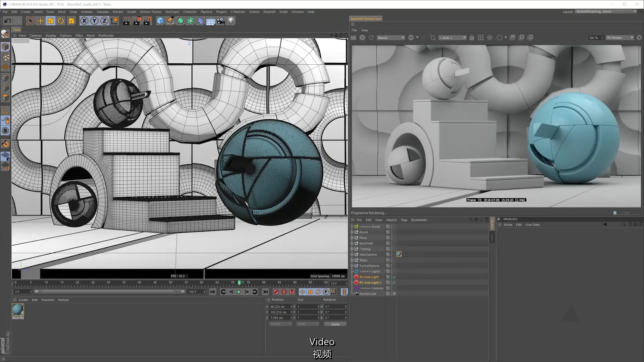Select the Live Selection tool

pos(30,21)
